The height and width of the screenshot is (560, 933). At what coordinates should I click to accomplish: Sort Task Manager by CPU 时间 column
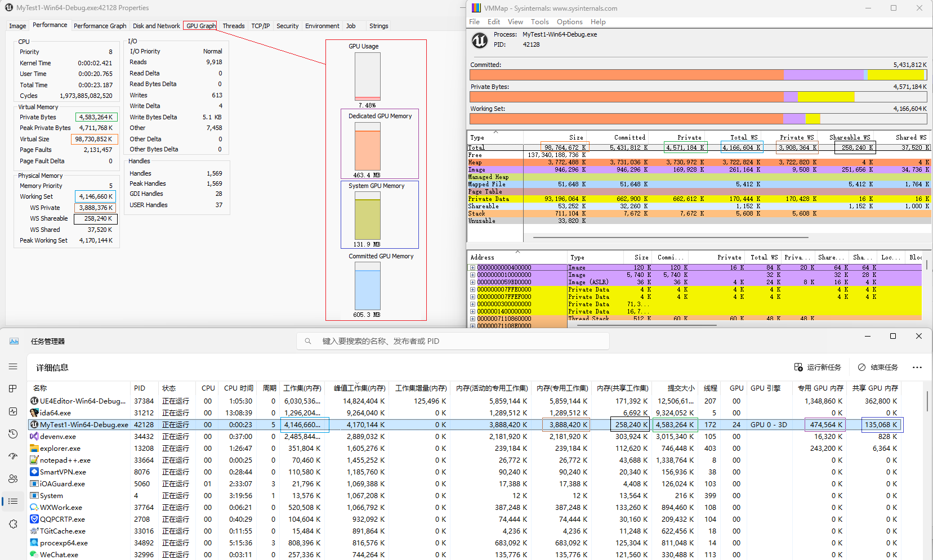point(238,388)
